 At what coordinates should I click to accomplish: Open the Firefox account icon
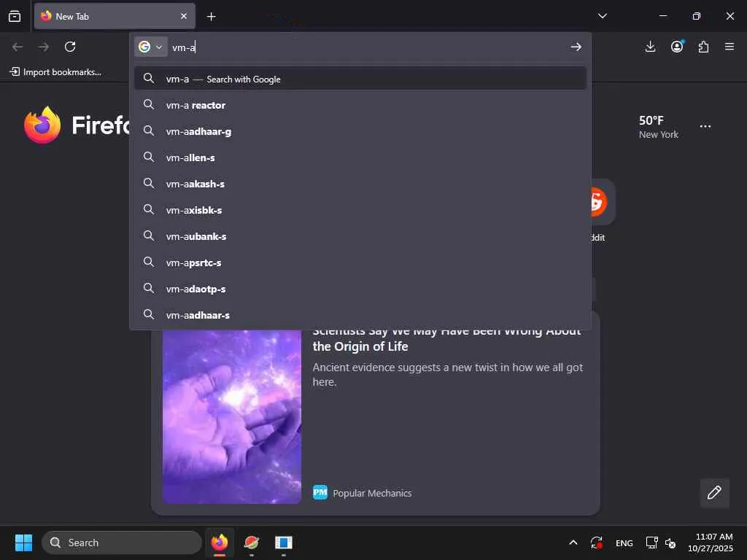point(677,46)
